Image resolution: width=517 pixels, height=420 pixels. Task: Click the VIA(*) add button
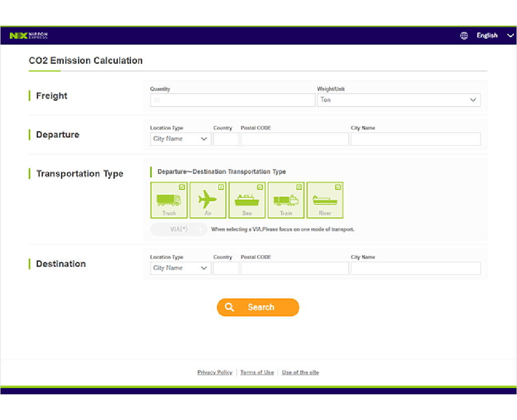tap(178, 229)
